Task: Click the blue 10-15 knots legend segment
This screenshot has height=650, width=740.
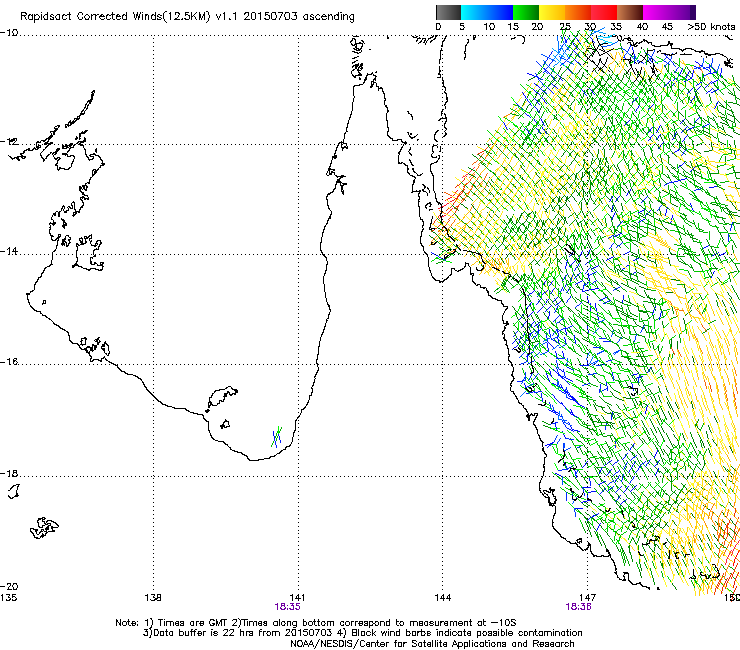Action: pos(500,12)
